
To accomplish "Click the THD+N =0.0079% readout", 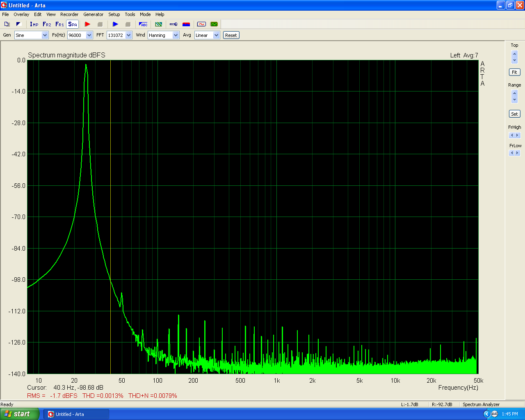I will pyautogui.click(x=153, y=396).
